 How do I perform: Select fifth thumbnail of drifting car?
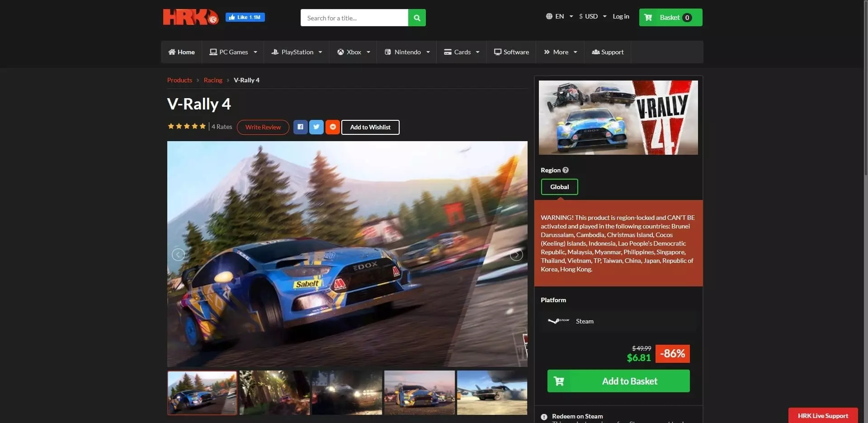492,393
